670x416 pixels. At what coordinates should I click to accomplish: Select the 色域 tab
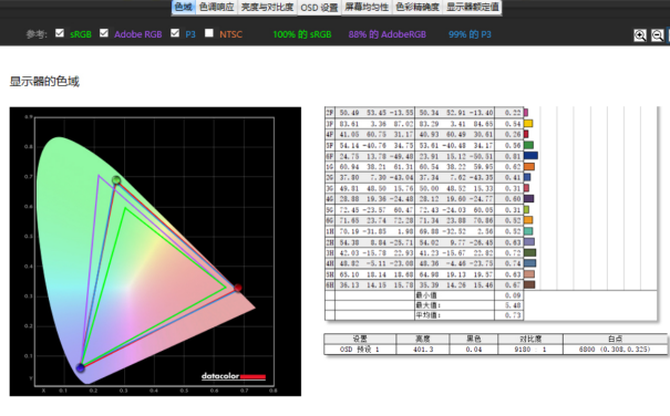(182, 7)
